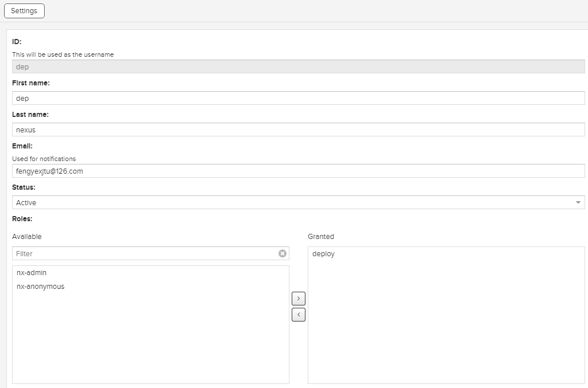The width and height of the screenshot is (588, 388).
Task: Select the deploy role in Granted
Action: click(324, 254)
